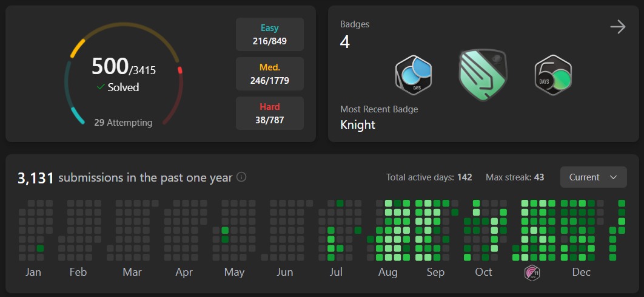The image size is (644, 297).
Task: Click the info icon beside submissions count
Action: pos(241,177)
